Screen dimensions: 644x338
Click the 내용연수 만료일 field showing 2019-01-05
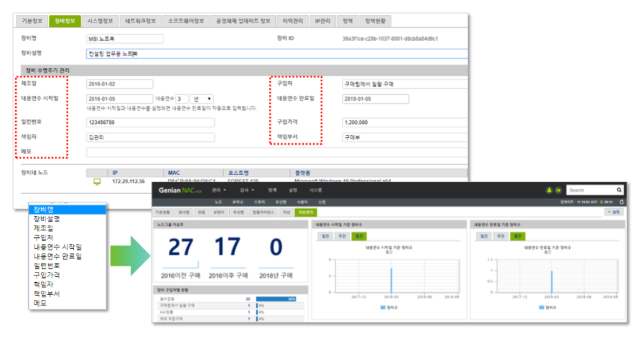point(375,99)
